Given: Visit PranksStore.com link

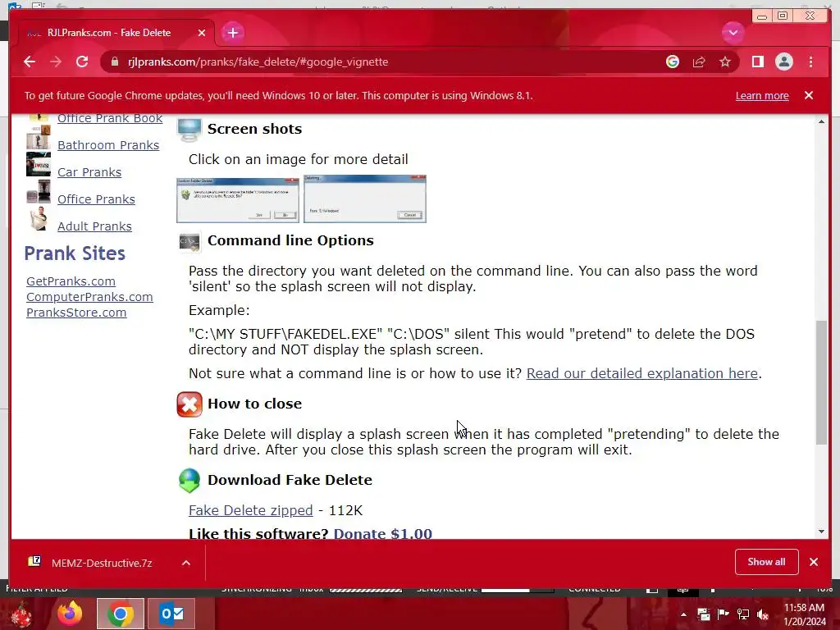Looking at the screenshot, I should pos(76,313).
